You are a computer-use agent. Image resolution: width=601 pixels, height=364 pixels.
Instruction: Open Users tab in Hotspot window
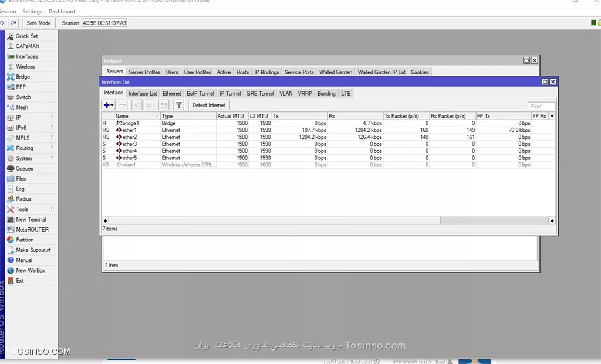coord(172,72)
